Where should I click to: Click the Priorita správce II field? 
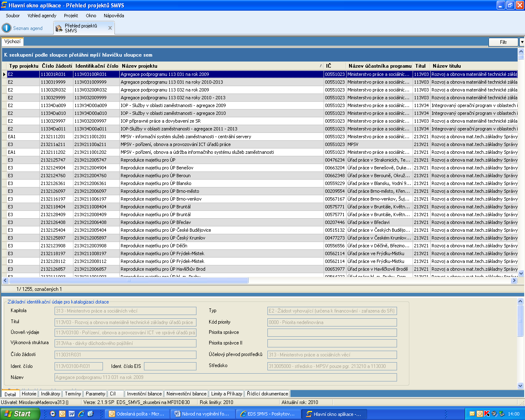332,343
